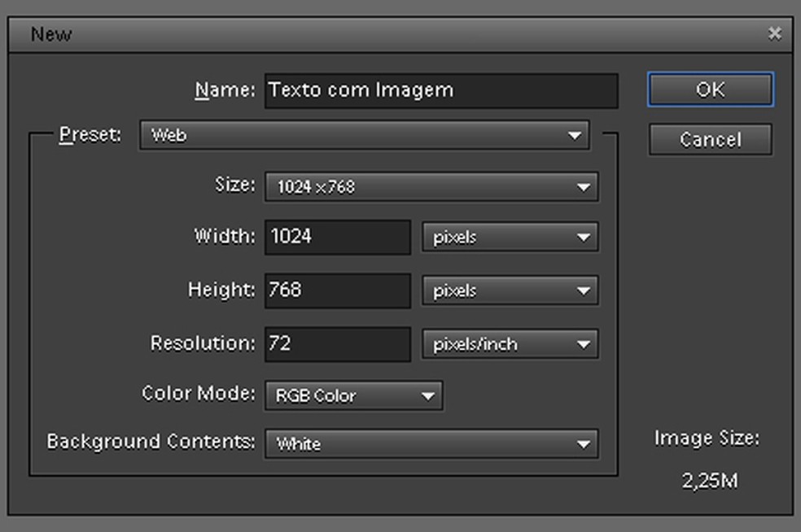Close the New dialog window
This screenshot has height=532, width=801.
(x=774, y=33)
